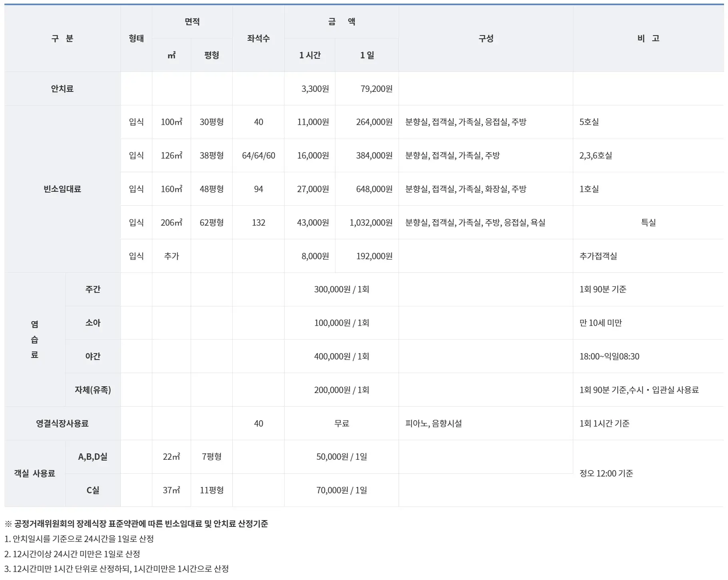Select the 소아 염습료 row label

(x=92, y=324)
